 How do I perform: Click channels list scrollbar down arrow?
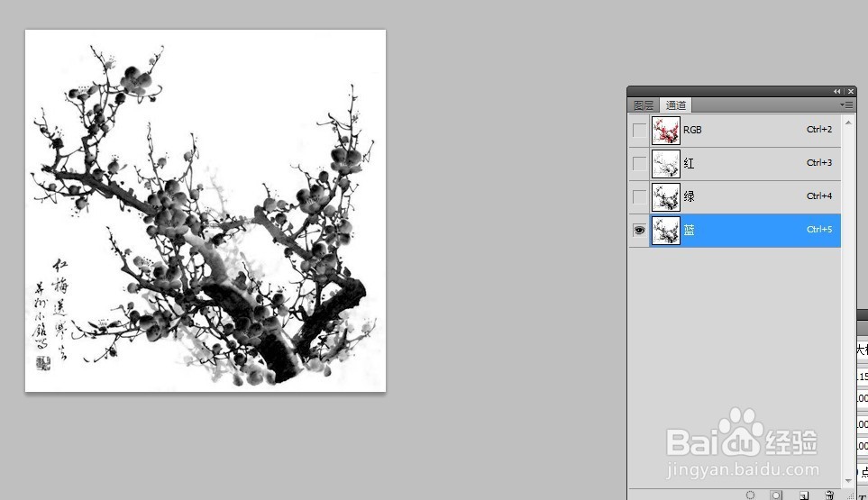[848, 481]
